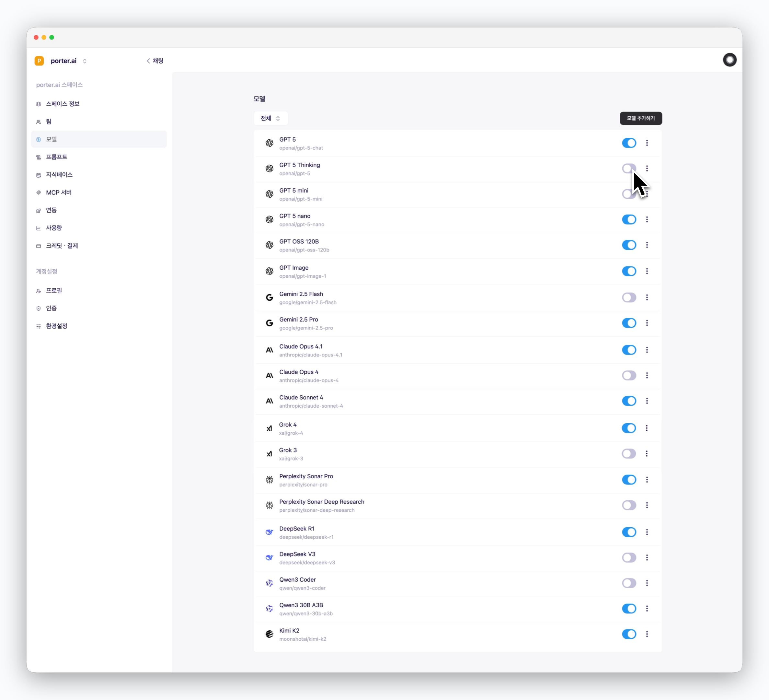This screenshot has width=769, height=700.
Task: Open the user avatar in top right
Action: coord(729,60)
